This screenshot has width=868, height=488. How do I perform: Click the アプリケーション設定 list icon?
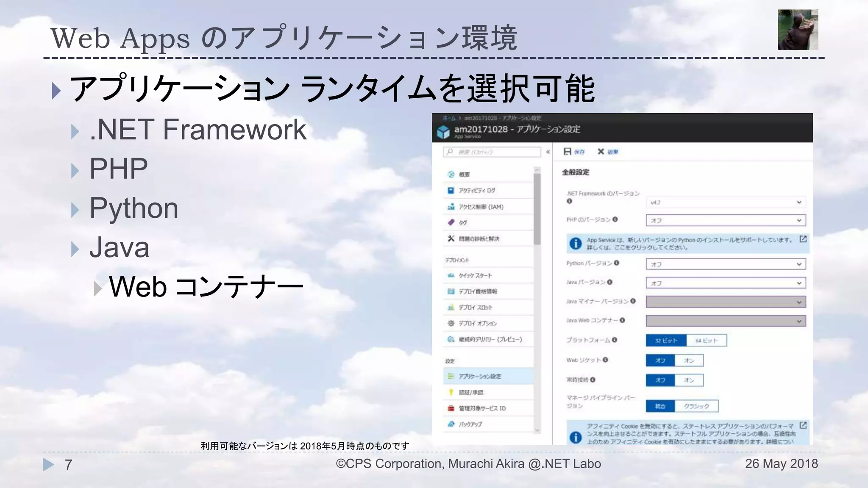[451, 376]
